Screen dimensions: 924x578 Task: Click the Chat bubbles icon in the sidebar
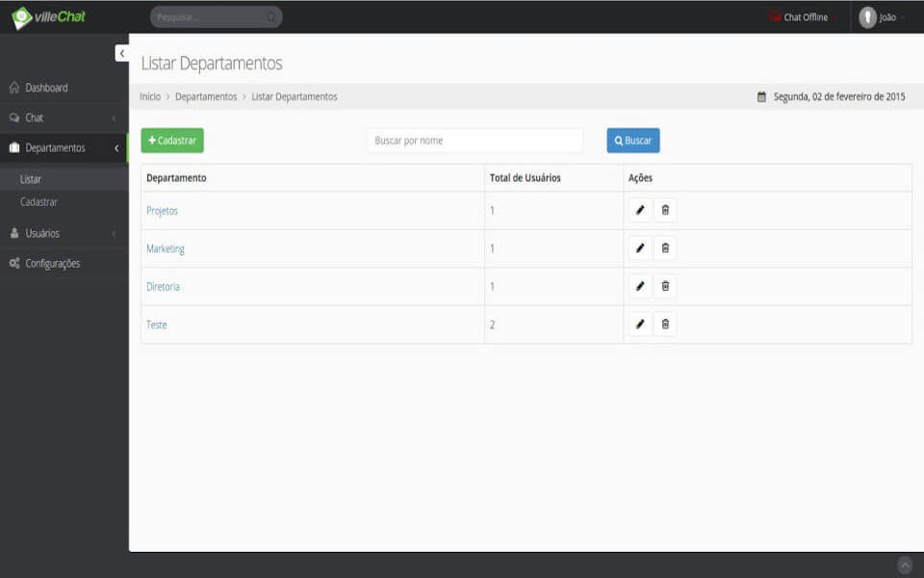[14, 118]
